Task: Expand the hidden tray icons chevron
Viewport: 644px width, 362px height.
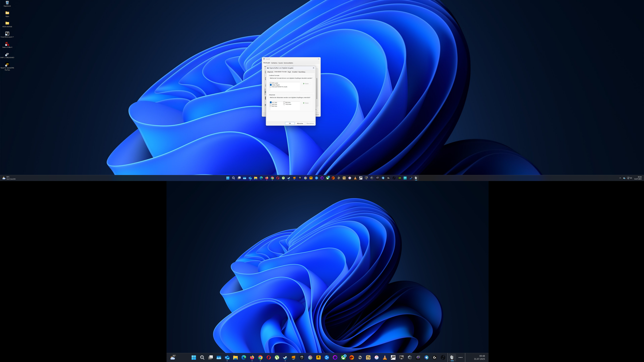Action: click(x=620, y=178)
